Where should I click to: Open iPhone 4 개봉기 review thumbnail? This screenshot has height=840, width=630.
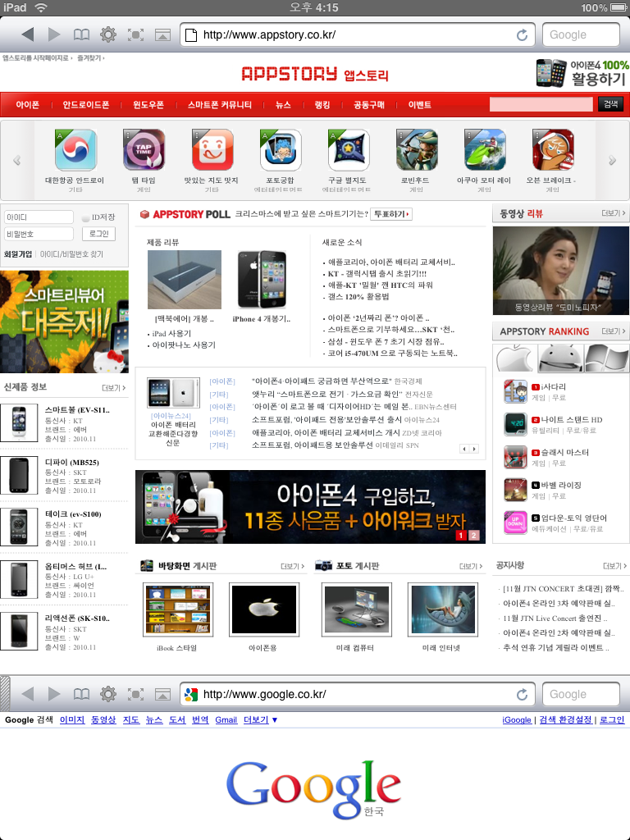pos(262,280)
